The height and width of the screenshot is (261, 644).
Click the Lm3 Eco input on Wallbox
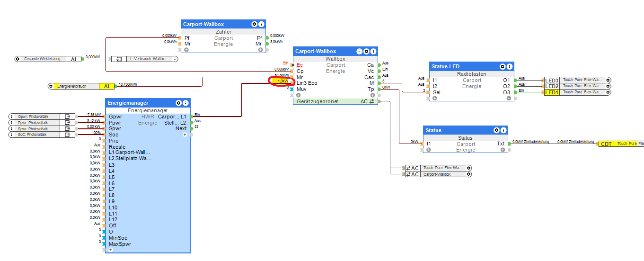(x=307, y=83)
